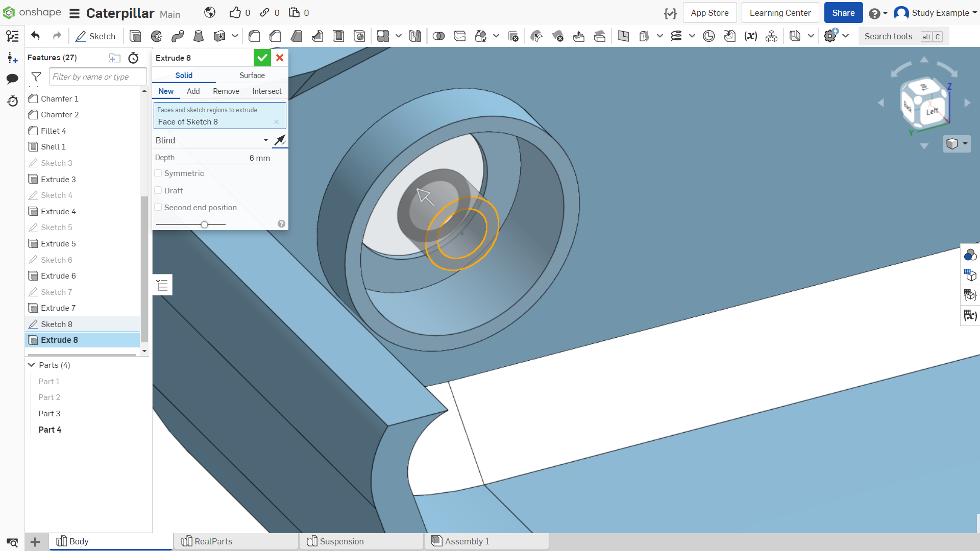Select the Composite part tool
This screenshot has height=551, width=980.
(x=772, y=36)
